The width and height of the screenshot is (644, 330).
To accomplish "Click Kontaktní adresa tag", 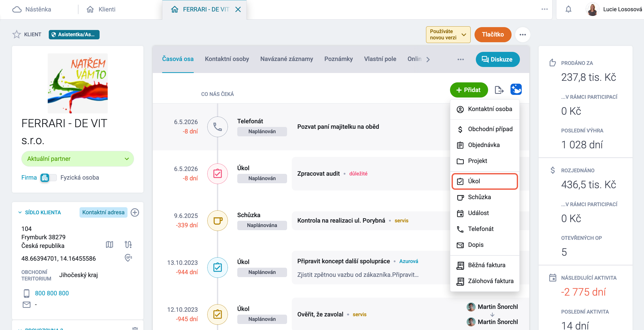I will click(x=103, y=212).
